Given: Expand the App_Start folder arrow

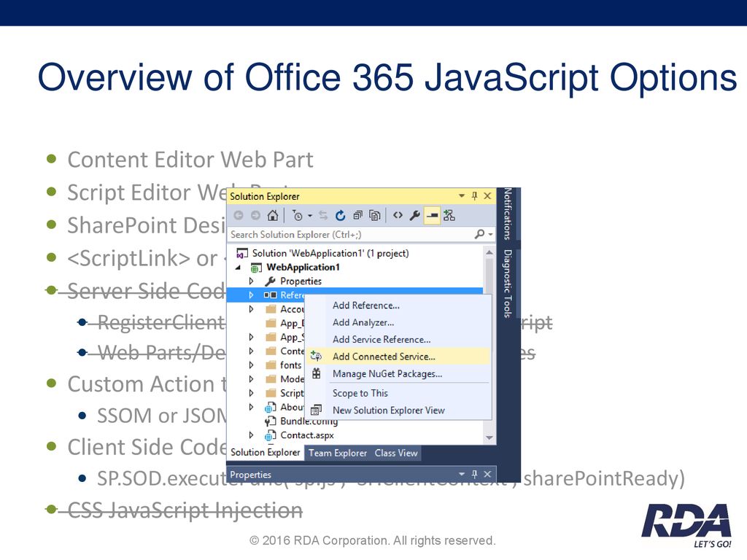Looking at the screenshot, I should coord(251,337).
